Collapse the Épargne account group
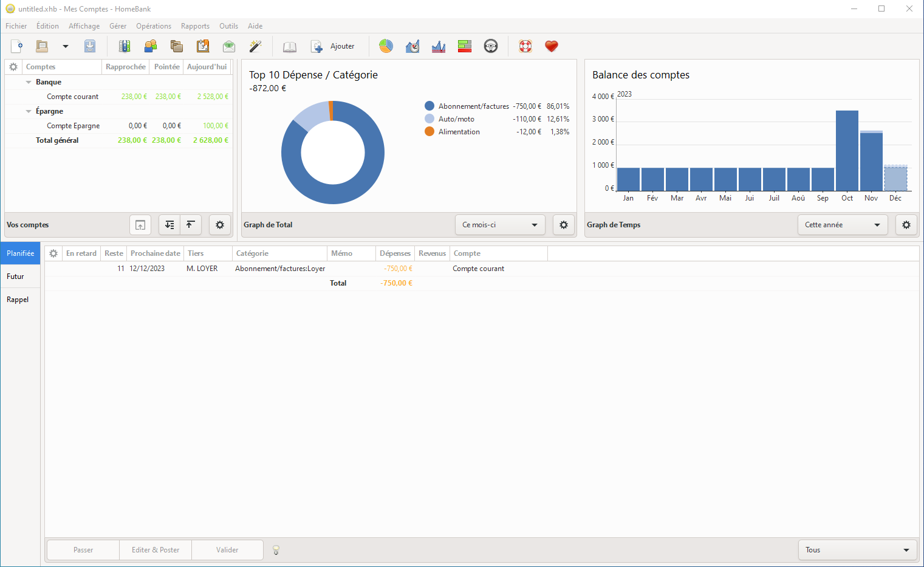The image size is (924, 567). pyautogui.click(x=29, y=111)
